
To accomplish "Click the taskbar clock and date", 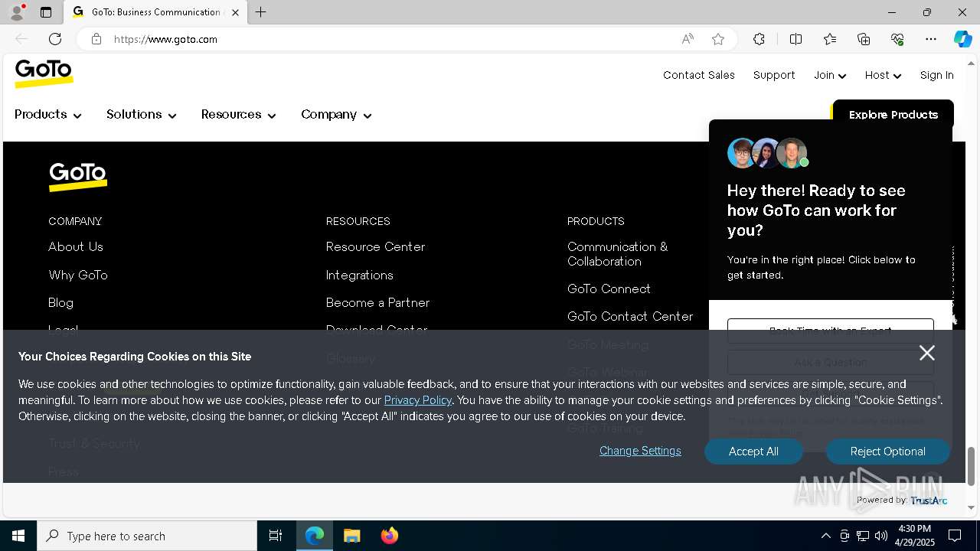I will click(x=914, y=536).
